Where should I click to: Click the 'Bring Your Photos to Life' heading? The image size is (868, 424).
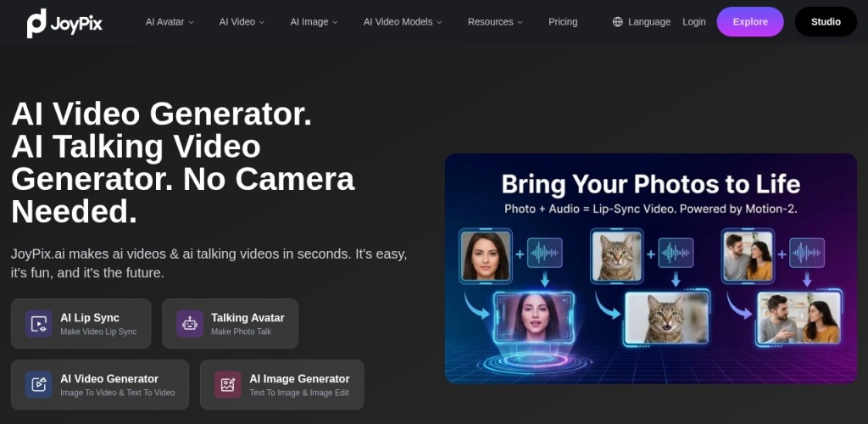[x=650, y=184]
